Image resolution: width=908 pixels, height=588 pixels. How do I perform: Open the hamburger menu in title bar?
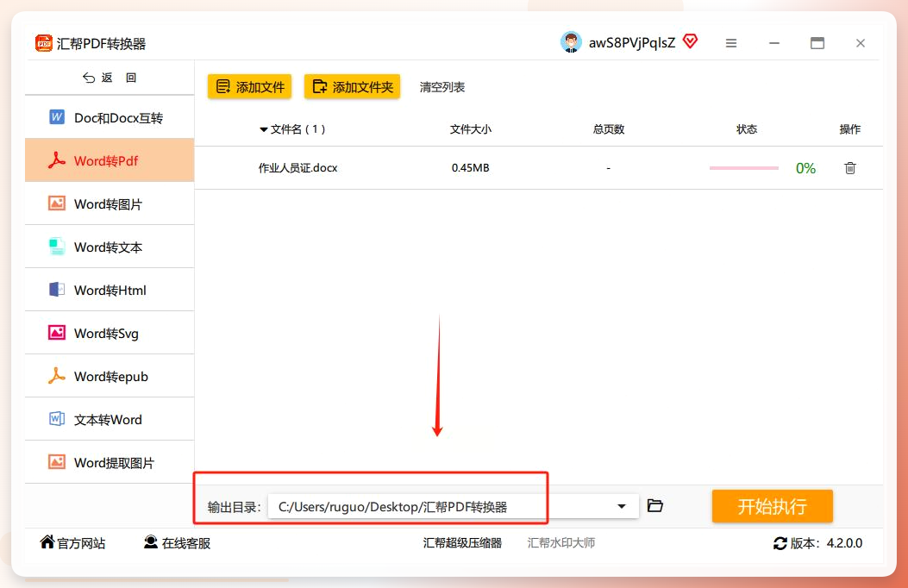731,43
